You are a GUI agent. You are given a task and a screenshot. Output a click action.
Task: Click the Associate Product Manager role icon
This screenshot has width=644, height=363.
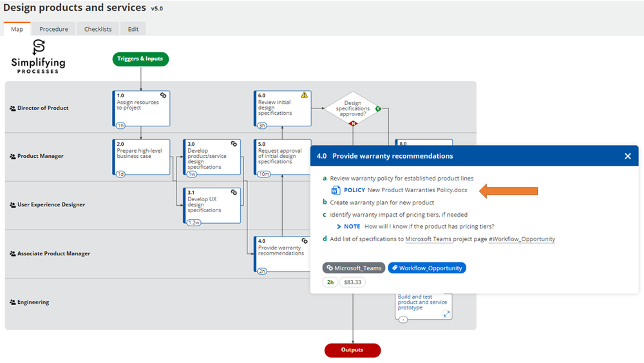click(x=13, y=253)
